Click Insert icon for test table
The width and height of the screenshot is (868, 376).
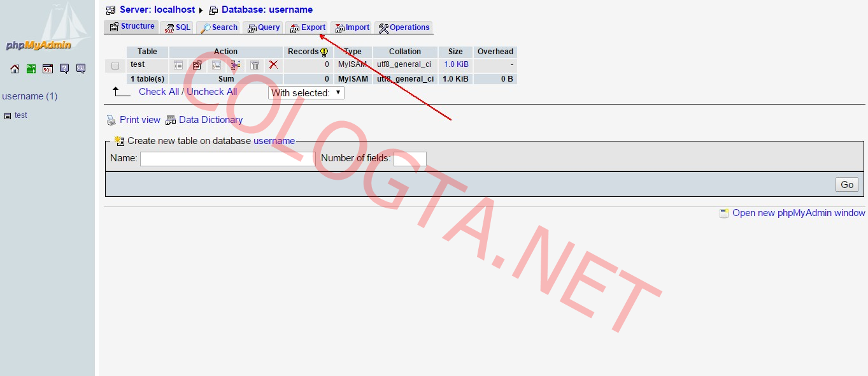coord(235,65)
